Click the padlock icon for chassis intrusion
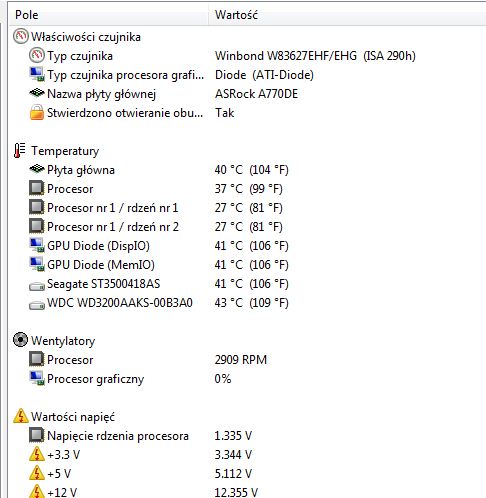 (x=37, y=112)
